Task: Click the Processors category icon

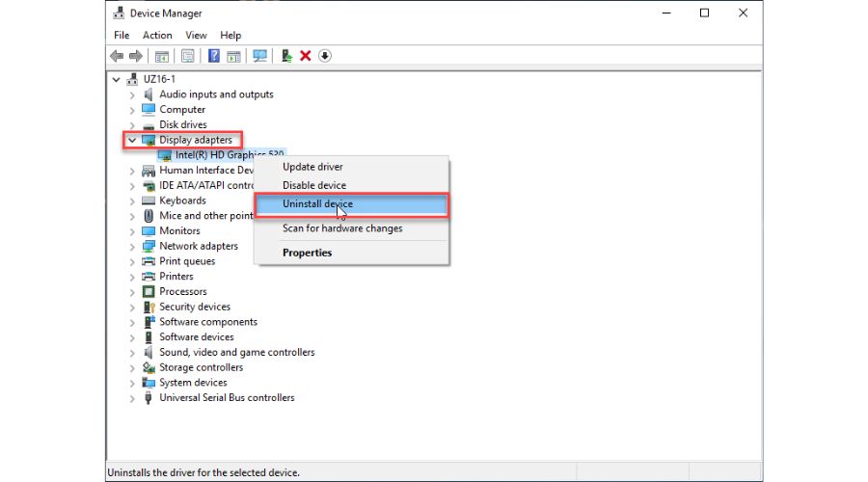Action: (149, 292)
